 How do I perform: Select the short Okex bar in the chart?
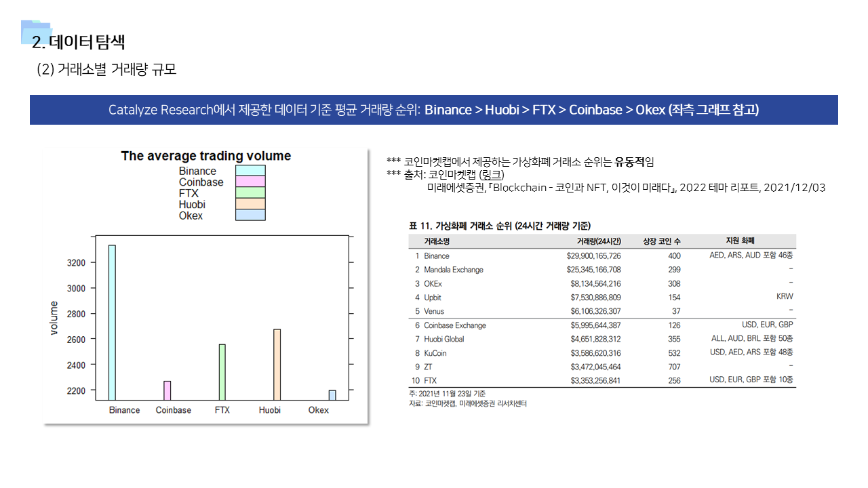pos(332,395)
